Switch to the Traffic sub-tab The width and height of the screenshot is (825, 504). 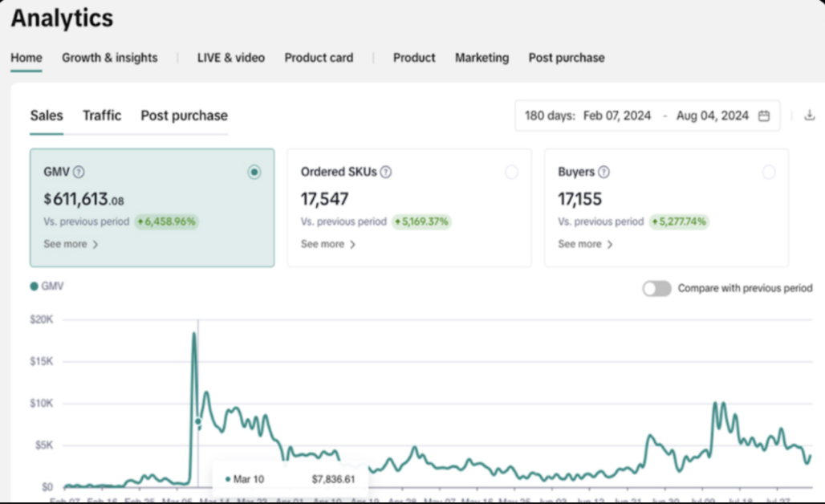(x=102, y=116)
